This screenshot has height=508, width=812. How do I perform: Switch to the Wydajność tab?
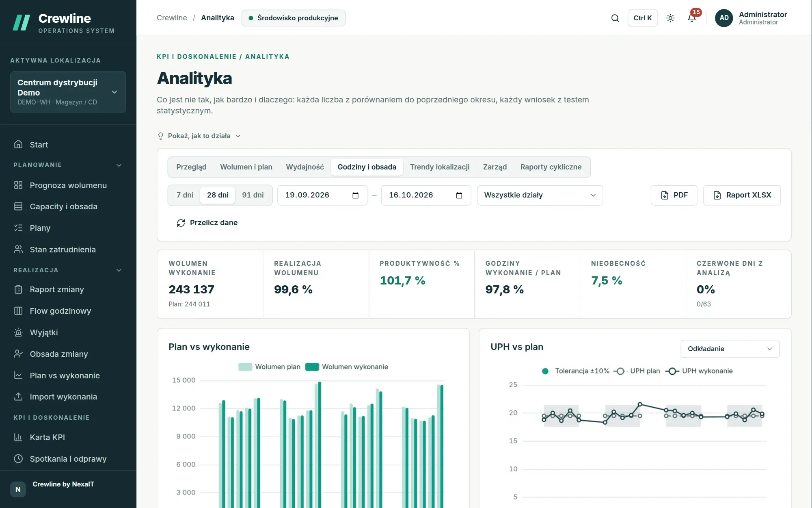click(305, 167)
